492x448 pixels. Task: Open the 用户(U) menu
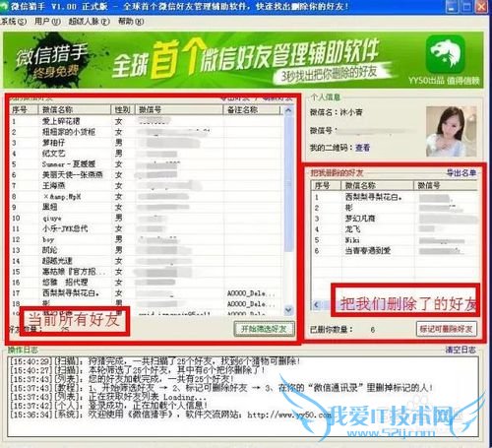tap(47, 22)
